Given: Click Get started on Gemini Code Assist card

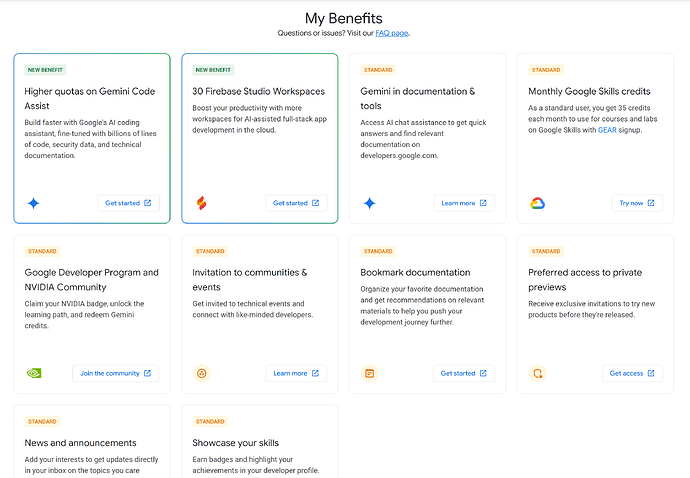Looking at the screenshot, I should [x=128, y=203].
